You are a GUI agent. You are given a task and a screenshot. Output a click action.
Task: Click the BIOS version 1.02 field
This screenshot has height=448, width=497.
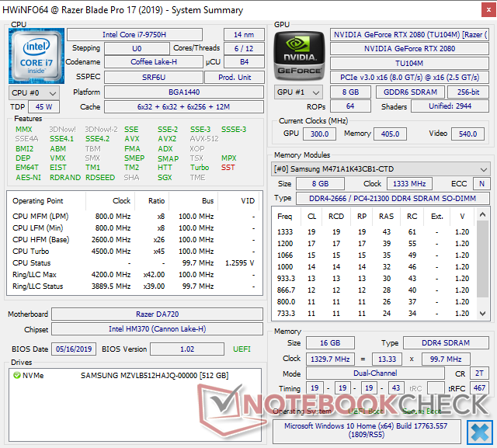point(187,349)
